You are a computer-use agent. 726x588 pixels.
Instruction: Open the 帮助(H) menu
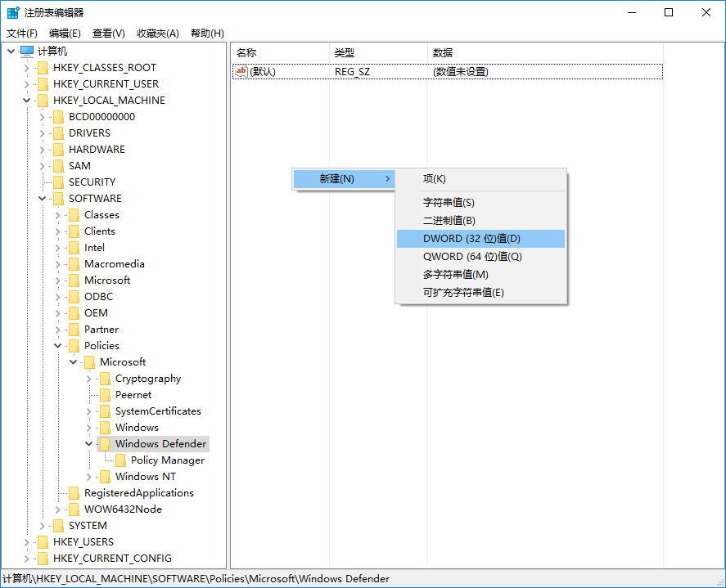tap(207, 34)
